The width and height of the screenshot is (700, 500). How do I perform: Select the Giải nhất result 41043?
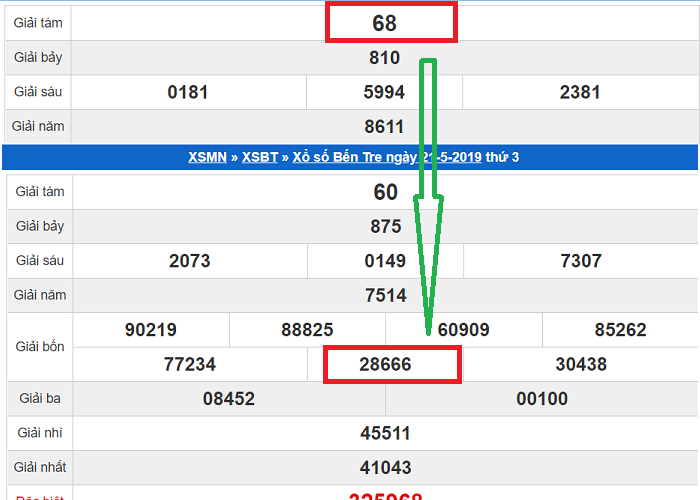(385, 467)
